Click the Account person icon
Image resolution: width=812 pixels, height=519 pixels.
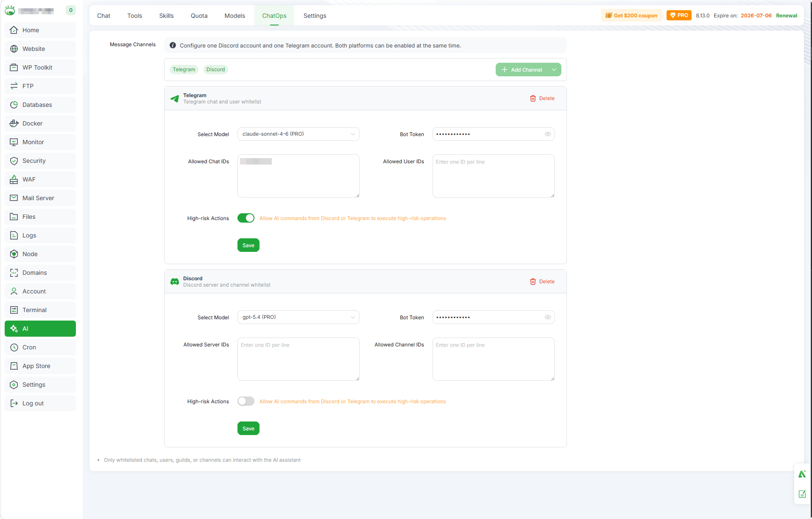14,291
